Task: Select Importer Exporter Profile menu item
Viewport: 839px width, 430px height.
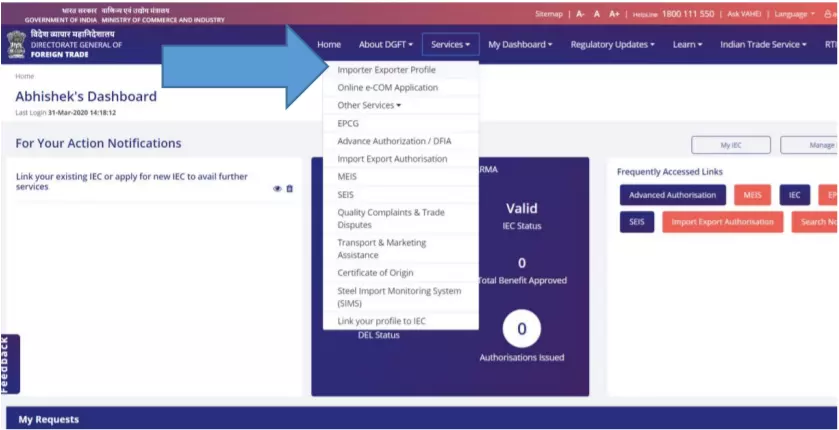Action: 401,70
